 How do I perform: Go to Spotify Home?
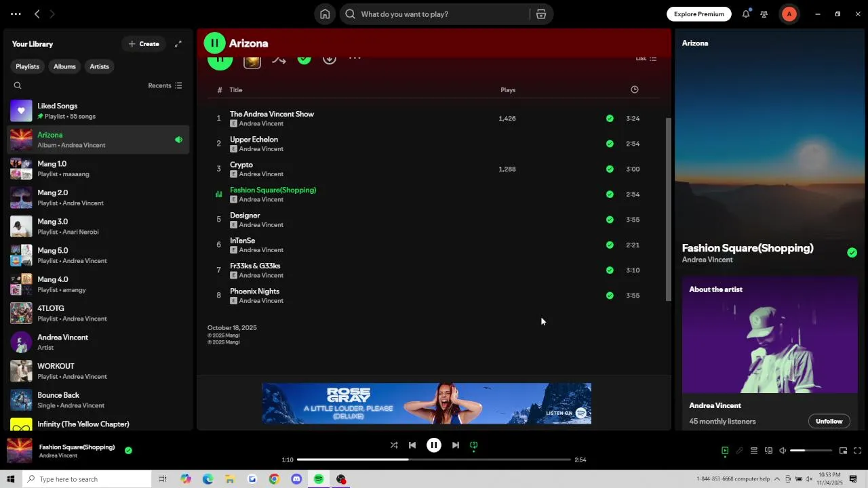[325, 14]
